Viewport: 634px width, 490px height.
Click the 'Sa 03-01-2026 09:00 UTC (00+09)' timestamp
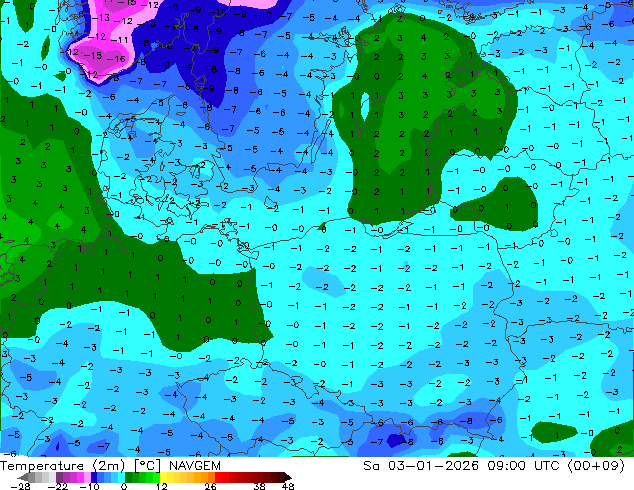tap(494, 466)
